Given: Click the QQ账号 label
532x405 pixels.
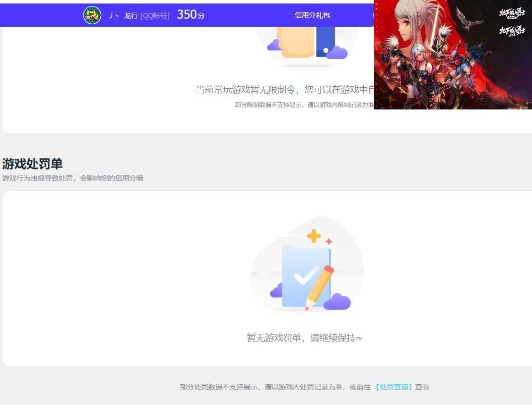Looking at the screenshot, I should pos(155,16).
